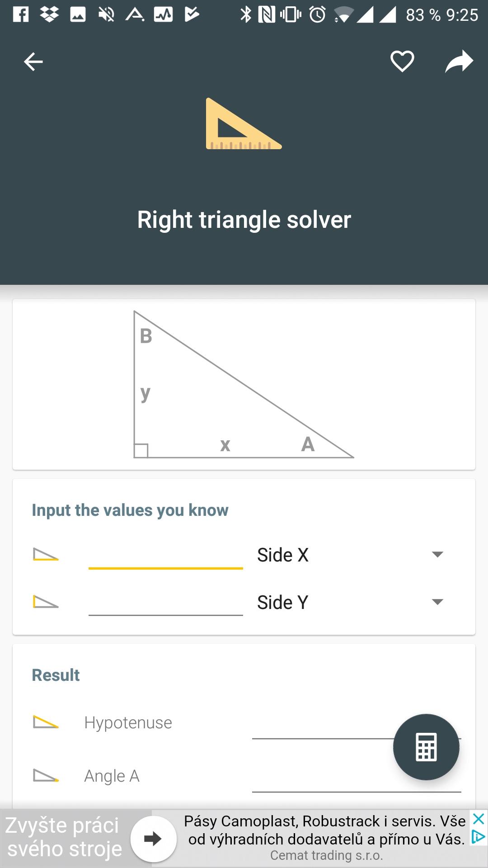488x868 pixels.
Task: Tap the yellow ruler triangle logo
Action: point(244,123)
